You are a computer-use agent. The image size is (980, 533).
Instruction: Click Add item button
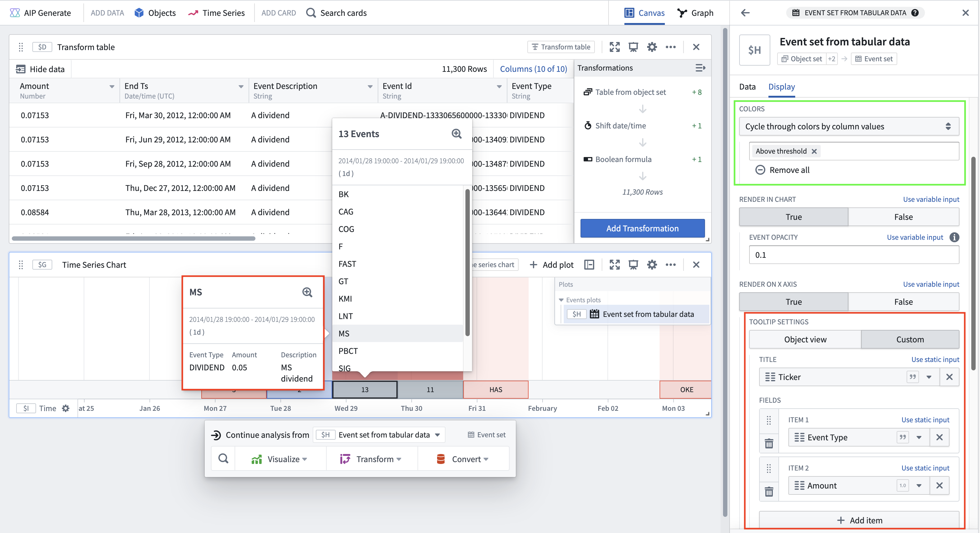tap(859, 520)
